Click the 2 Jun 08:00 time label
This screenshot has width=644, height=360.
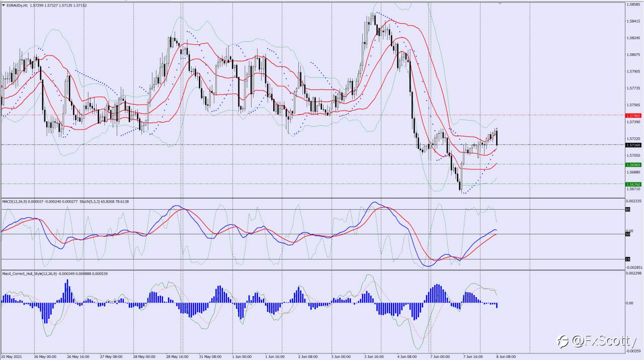pos(308,357)
